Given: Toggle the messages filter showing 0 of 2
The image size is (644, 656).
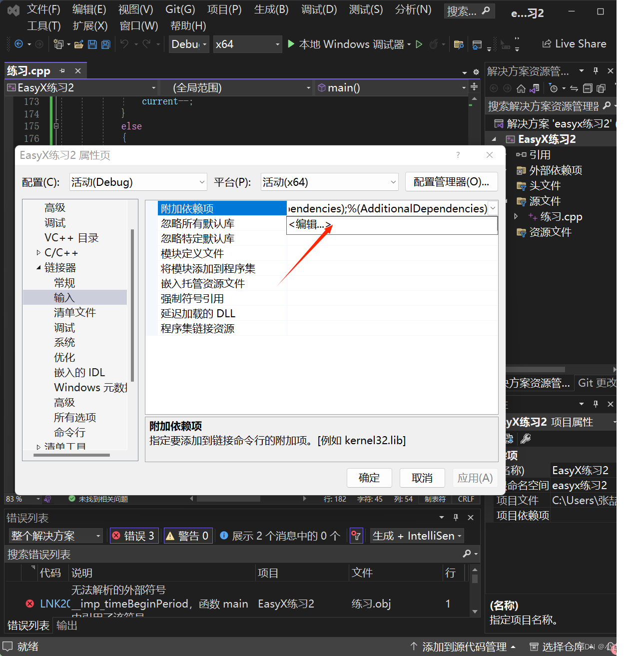Looking at the screenshot, I should (280, 536).
